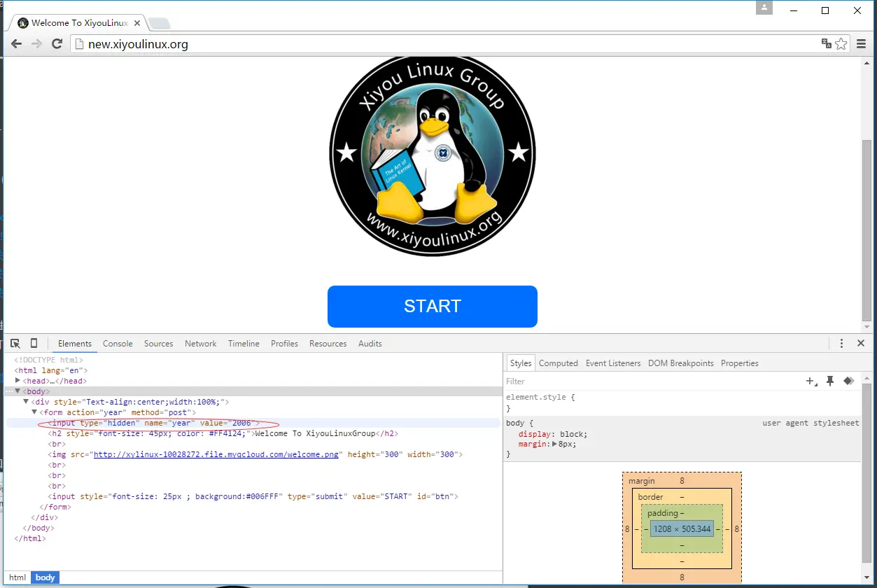Image resolution: width=877 pixels, height=588 pixels.
Task: Select the Styles sidebar tab
Action: pos(521,363)
